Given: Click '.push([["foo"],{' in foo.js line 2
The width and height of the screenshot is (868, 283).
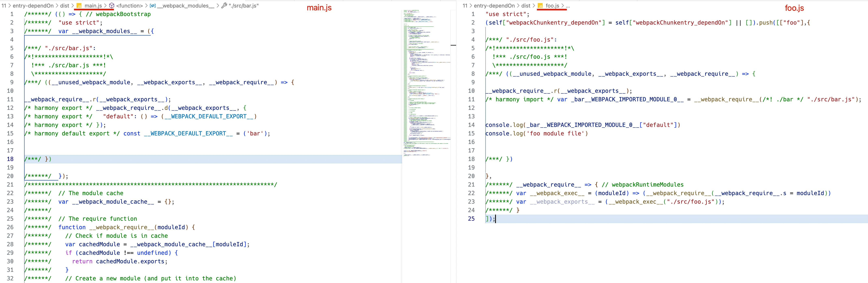Looking at the screenshot, I should 783,23.
